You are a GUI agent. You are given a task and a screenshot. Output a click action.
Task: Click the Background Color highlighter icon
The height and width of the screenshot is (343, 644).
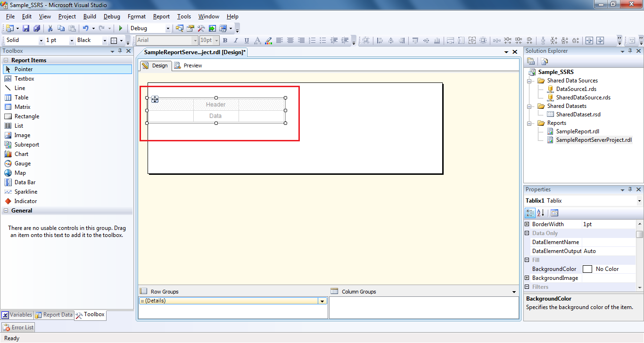pyautogui.click(x=268, y=41)
